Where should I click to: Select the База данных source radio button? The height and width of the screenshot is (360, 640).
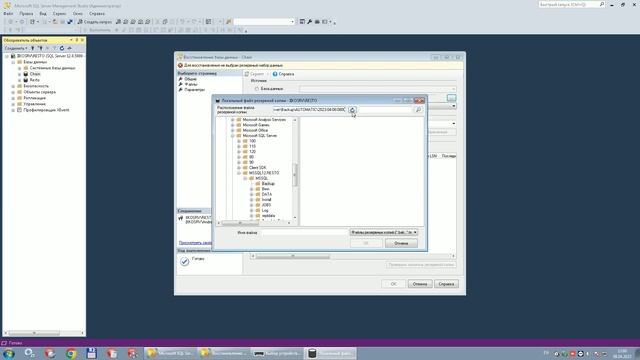(257, 89)
